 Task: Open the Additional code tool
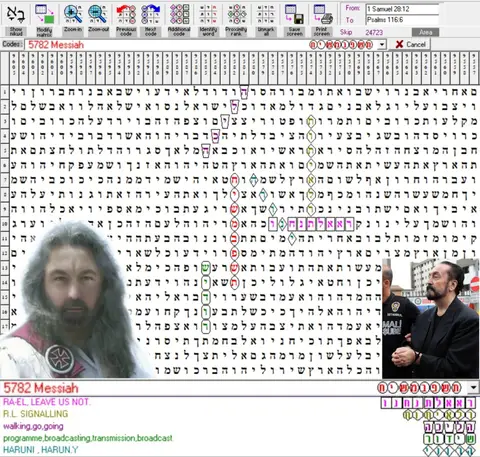[179, 19]
